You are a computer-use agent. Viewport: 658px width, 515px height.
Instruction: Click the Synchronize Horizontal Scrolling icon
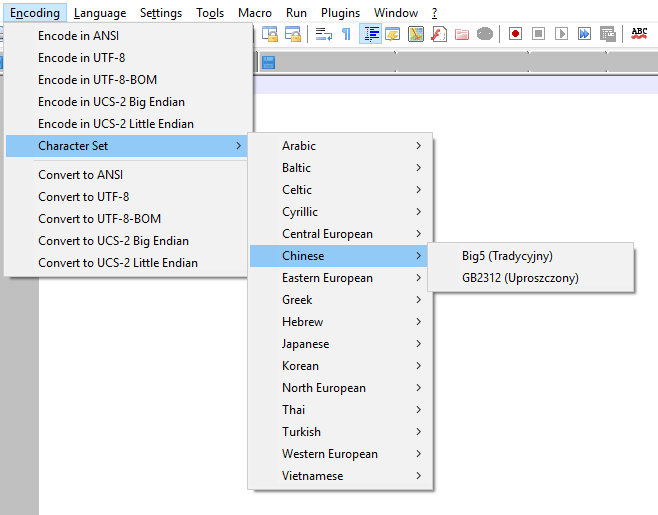click(292, 34)
